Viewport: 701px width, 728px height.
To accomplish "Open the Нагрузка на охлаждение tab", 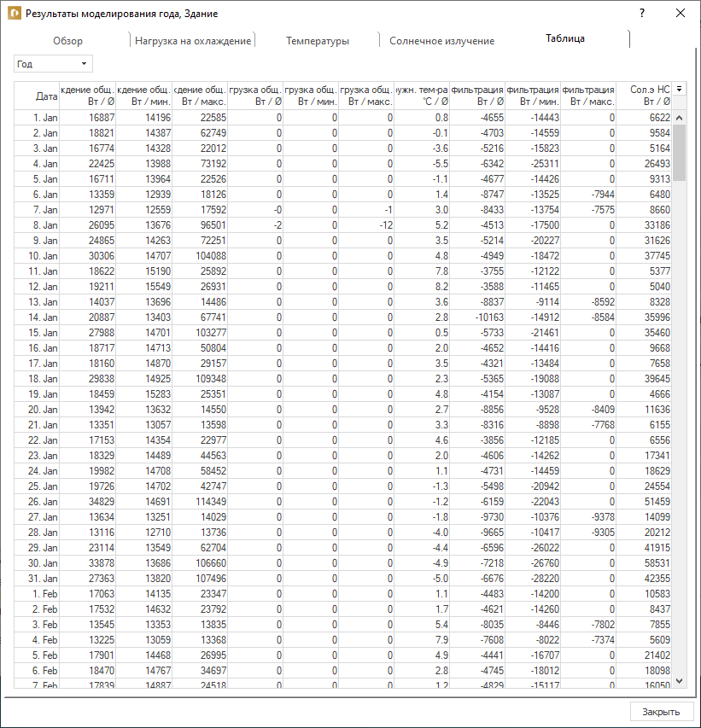I will tap(193, 41).
